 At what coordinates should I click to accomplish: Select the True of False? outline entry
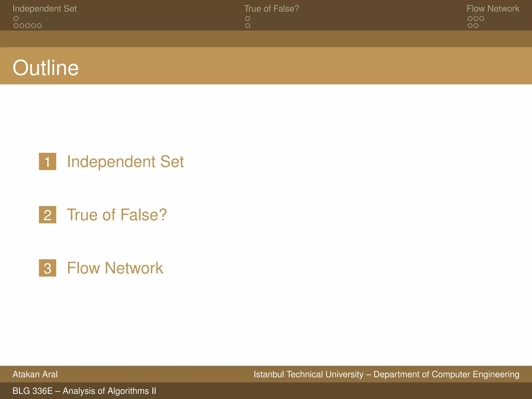117,215
